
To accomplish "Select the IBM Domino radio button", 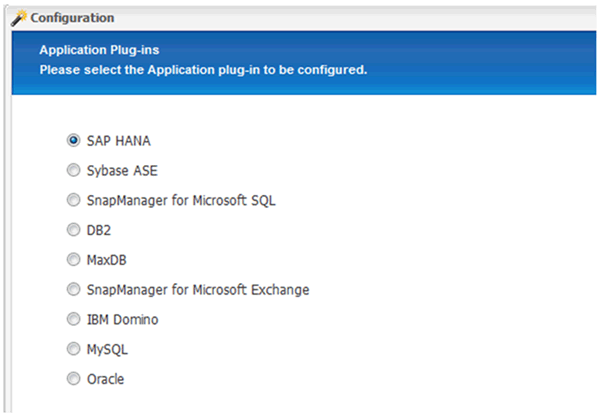I will pos(73,320).
